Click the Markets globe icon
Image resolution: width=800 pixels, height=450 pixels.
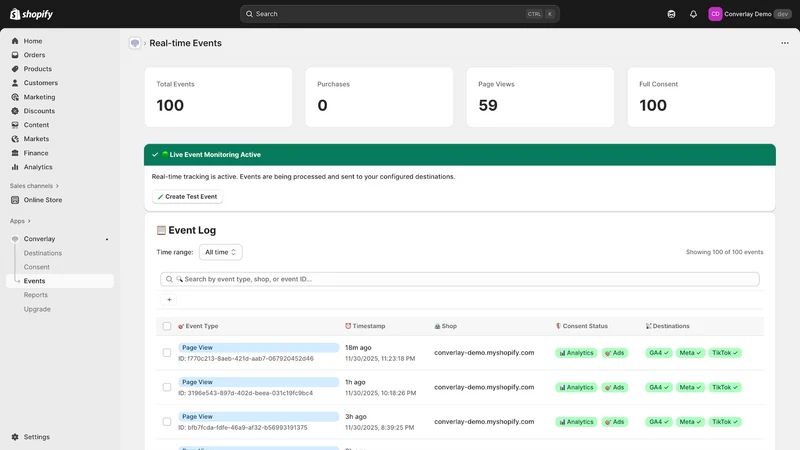pos(15,139)
